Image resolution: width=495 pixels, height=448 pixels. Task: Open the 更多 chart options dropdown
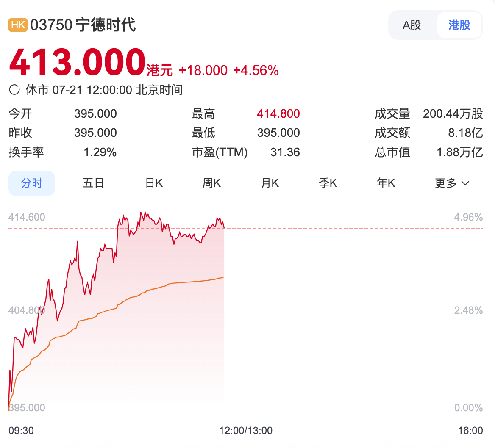tap(452, 183)
